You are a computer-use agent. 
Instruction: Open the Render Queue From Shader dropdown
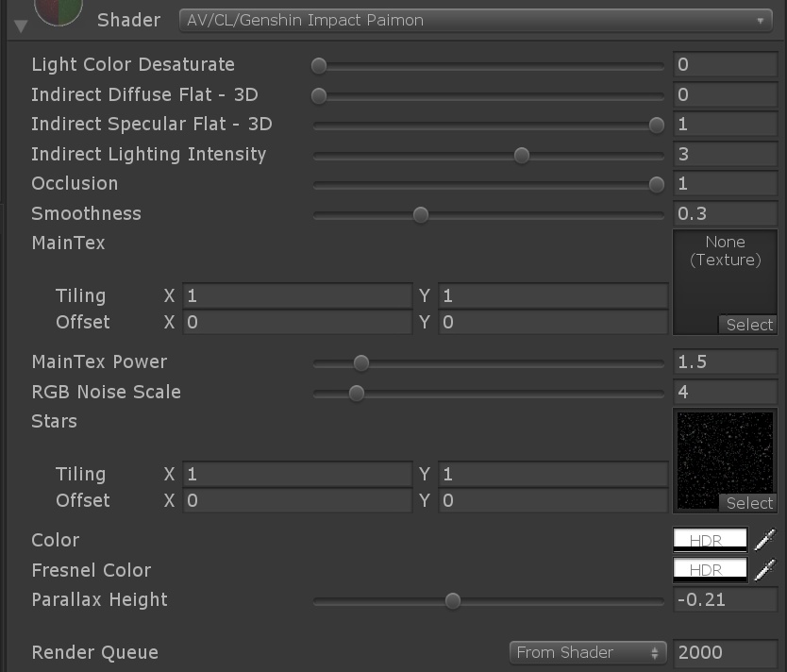click(x=587, y=651)
